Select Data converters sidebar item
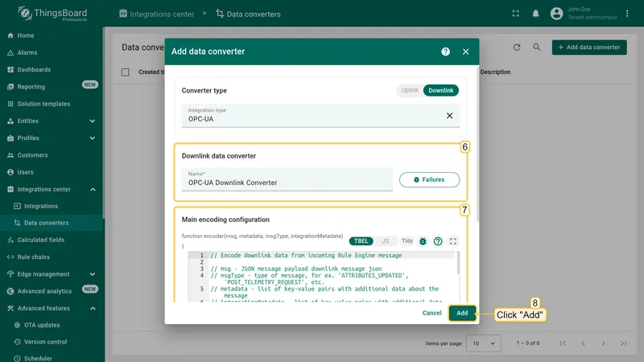 52,223
